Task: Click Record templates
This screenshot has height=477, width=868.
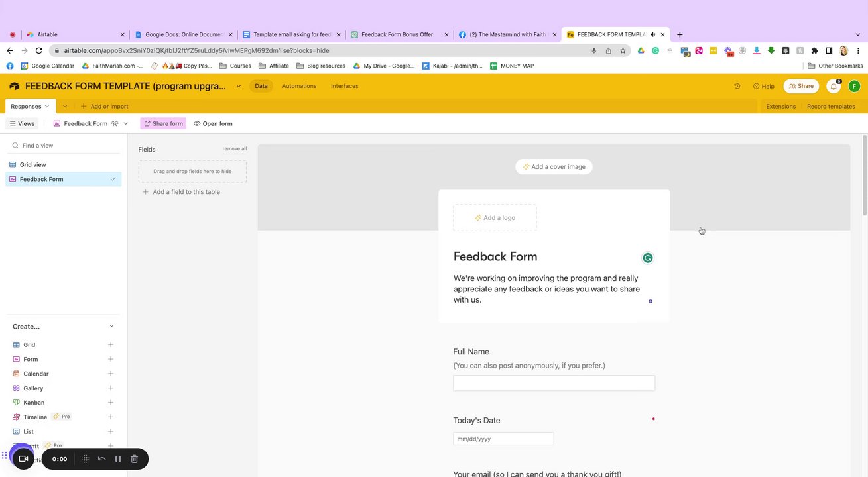Action: click(831, 106)
